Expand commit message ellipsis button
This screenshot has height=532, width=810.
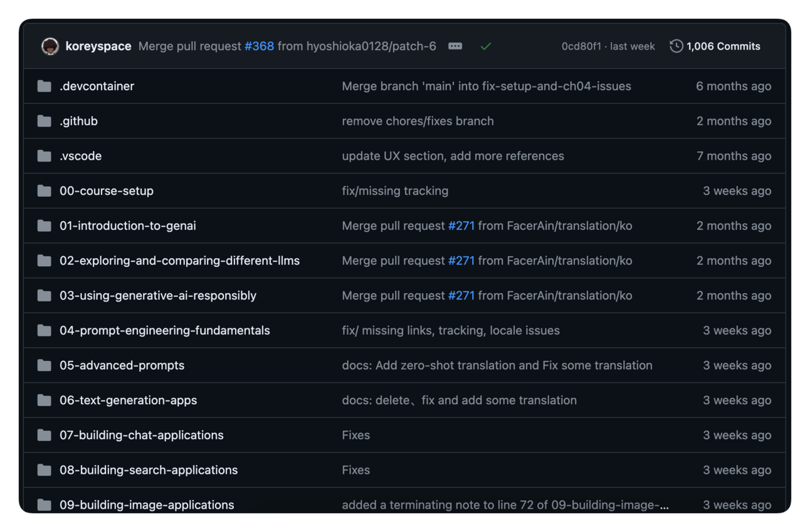click(455, 46)
